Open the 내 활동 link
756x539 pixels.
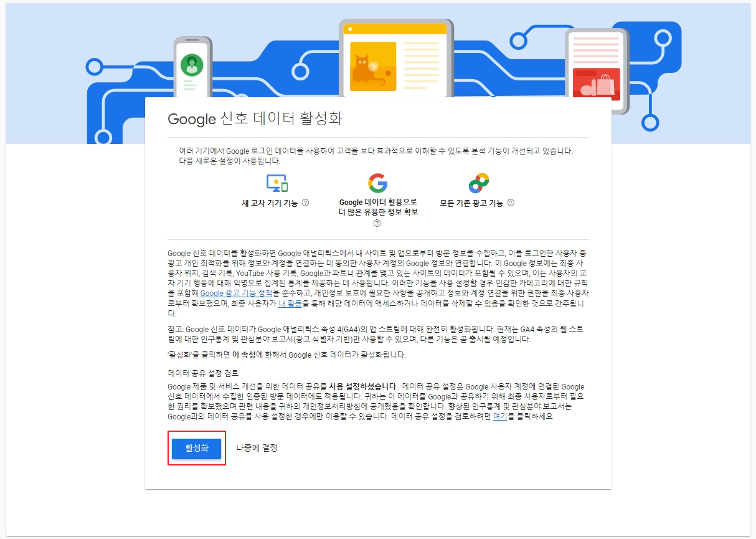(x=290, y=303)
